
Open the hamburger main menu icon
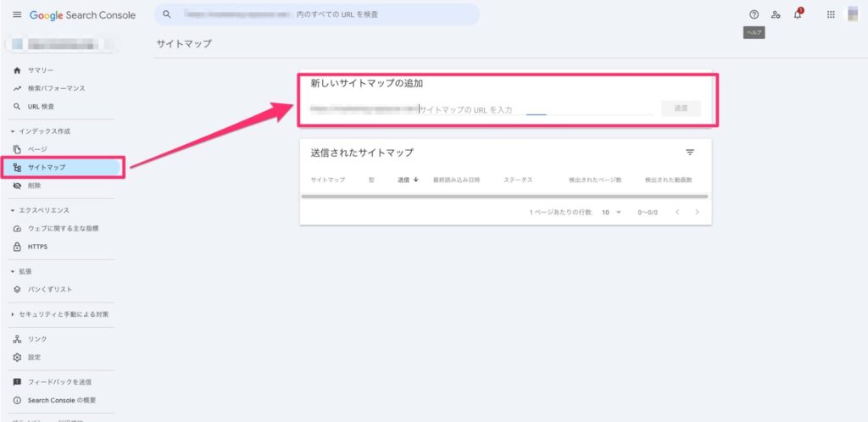[x=17, y=15]
